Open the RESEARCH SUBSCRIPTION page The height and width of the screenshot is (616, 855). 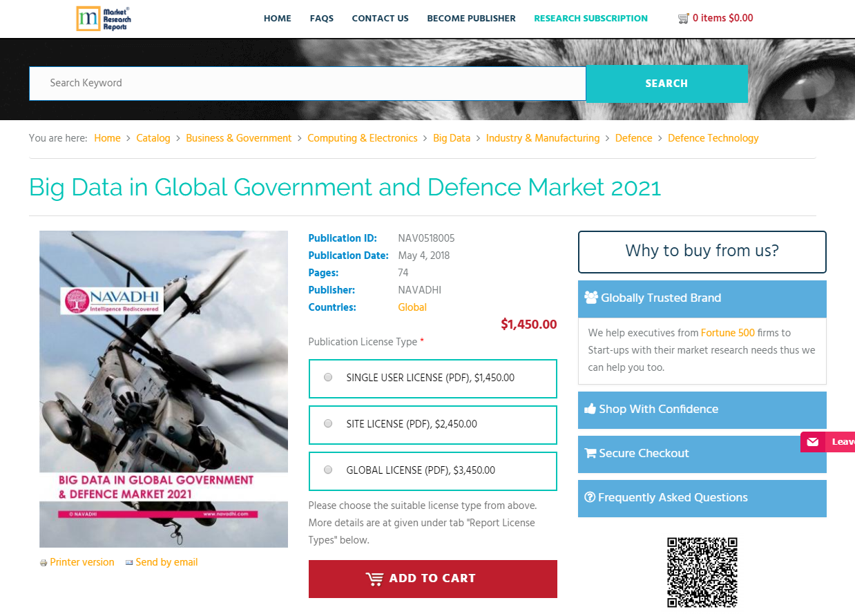tap(590, 19)
